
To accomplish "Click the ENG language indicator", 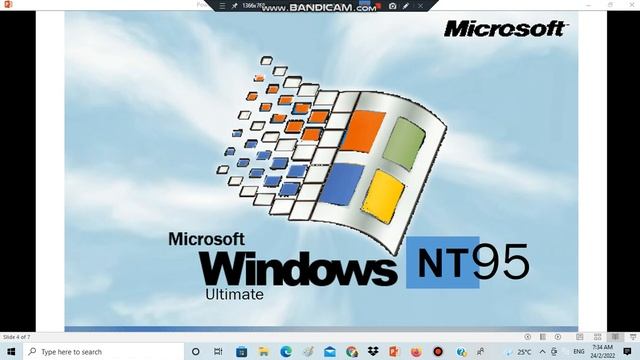I will (x=578, y=351).
